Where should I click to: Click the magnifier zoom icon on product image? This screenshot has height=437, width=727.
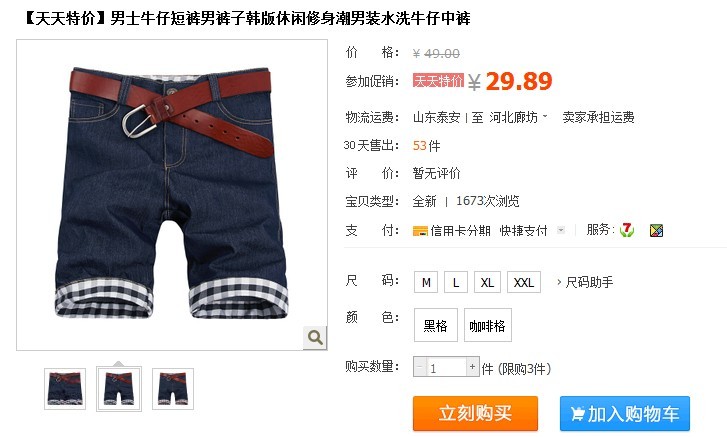[315, 337]
